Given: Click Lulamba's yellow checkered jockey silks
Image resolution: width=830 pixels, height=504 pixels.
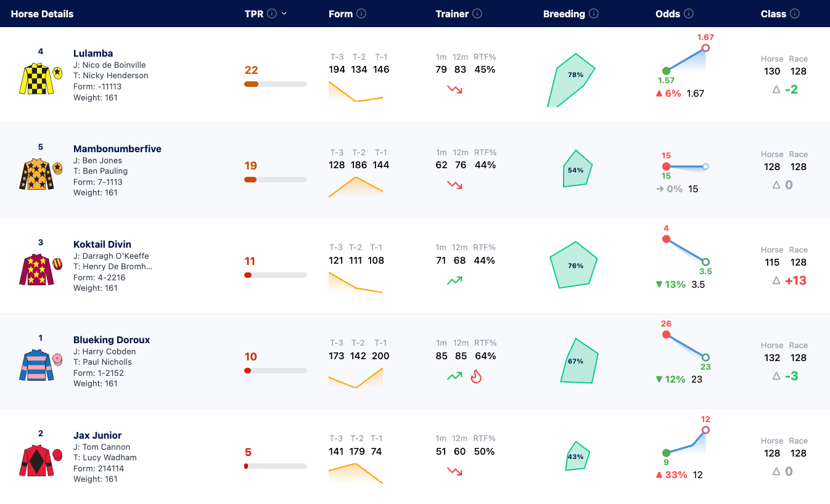Looking at the screenshot, I should [36, 78].
